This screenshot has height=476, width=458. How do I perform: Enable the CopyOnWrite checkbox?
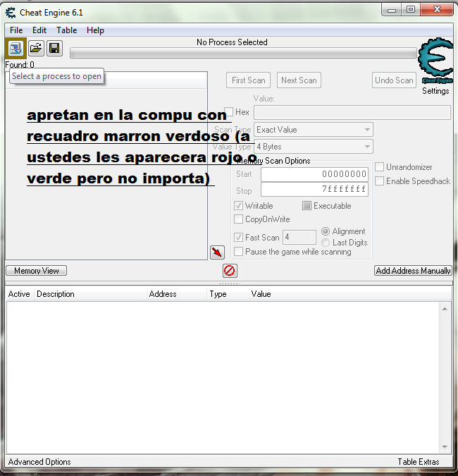(238, 219)
